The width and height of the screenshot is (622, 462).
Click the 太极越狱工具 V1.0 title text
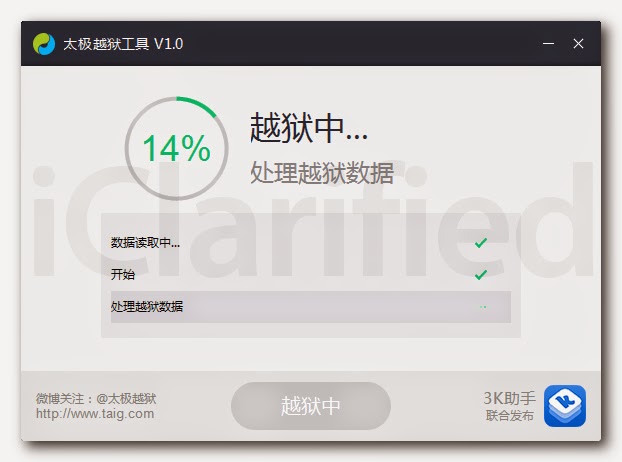point(123,44)
